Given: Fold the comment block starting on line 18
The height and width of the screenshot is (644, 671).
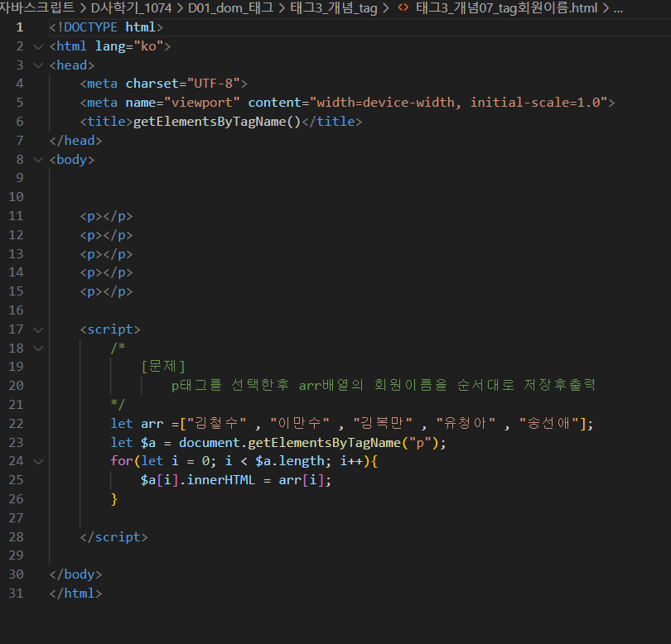Looking at the screenshot, I should tap(38, 348).
